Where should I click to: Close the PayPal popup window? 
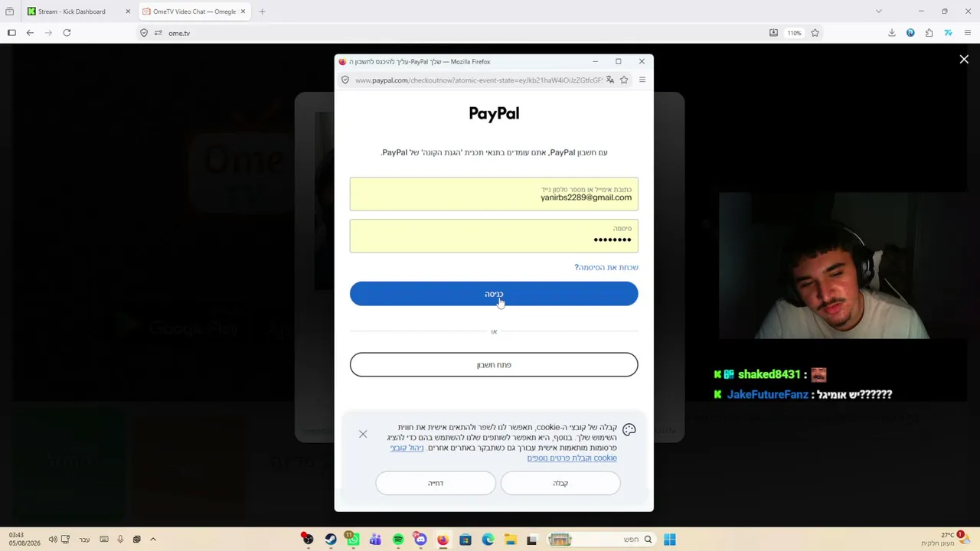pyautogui.click(x=642, y=61)
